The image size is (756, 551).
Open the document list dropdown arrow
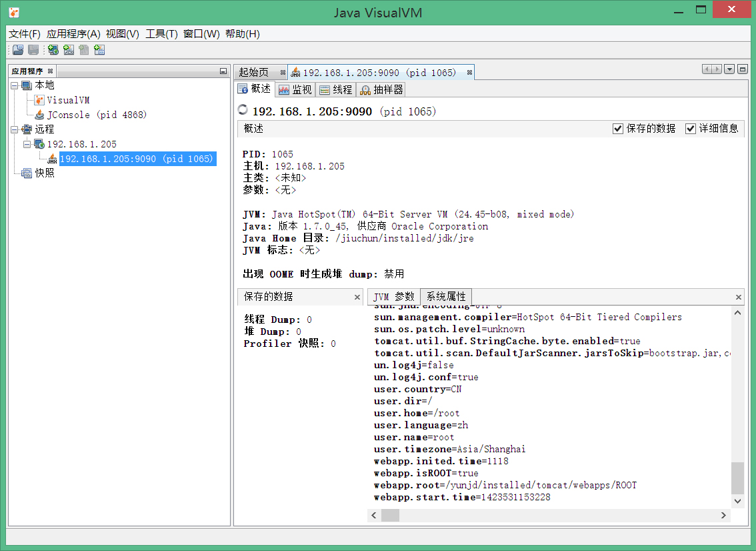point(729,69)
